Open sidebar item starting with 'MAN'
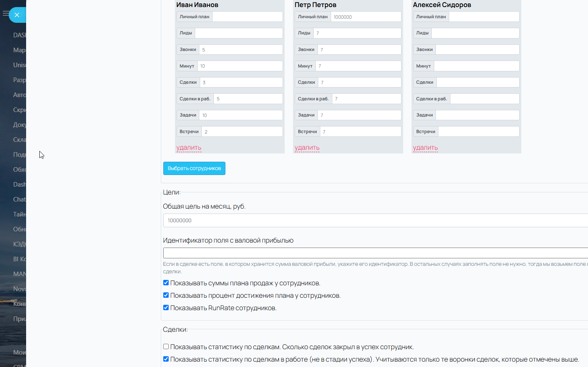The width and height of the screenshot is (588, 367). (x=19, y=274)
